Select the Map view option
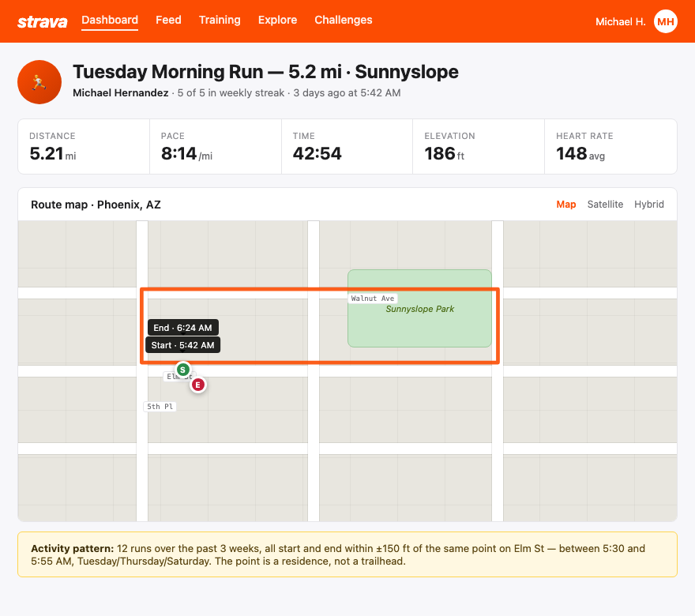 click(x=566, y=204)
